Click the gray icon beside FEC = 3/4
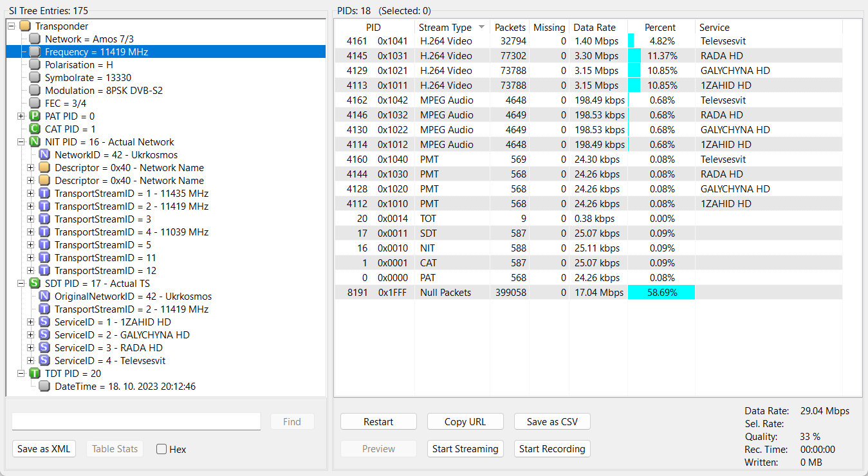The image size is (868, 476). tap(35, 104)
